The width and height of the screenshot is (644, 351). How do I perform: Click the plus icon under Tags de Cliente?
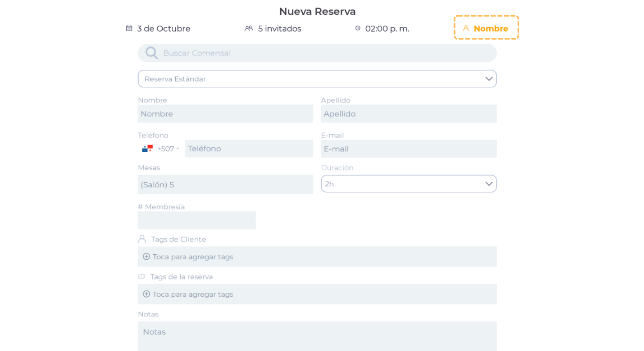point(146,257)
